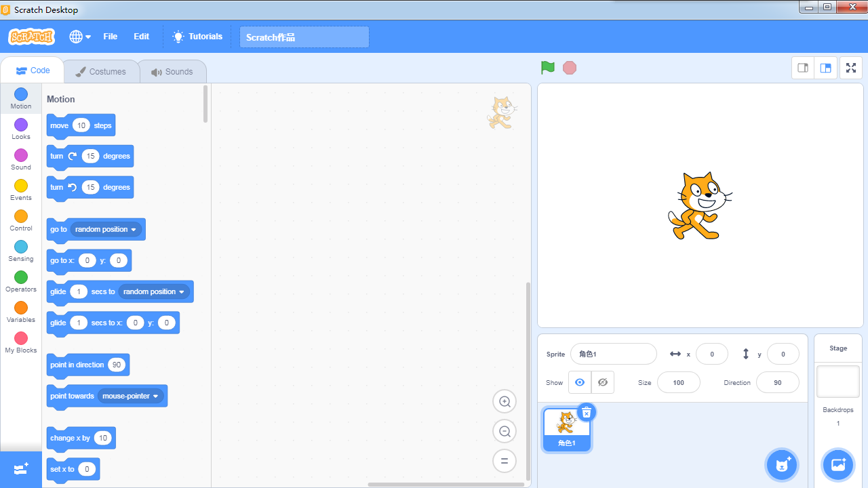Switch to large stage layout

825,68
